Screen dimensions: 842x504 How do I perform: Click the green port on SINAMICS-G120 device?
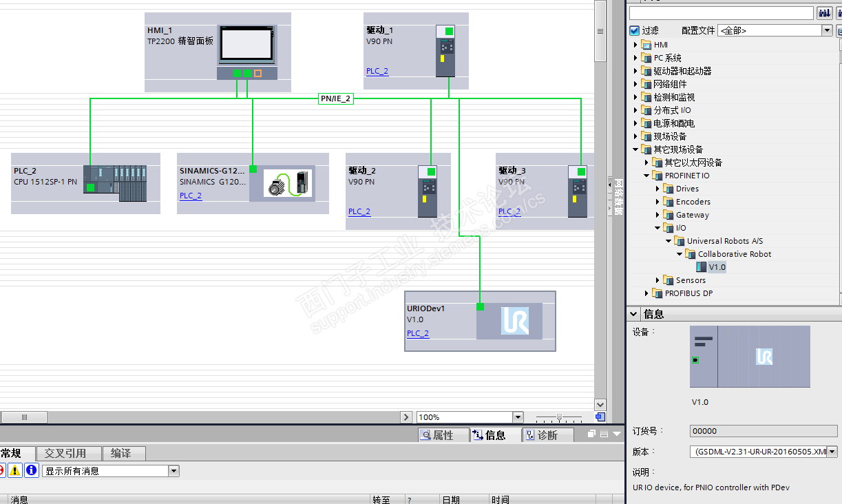(253, 169)
